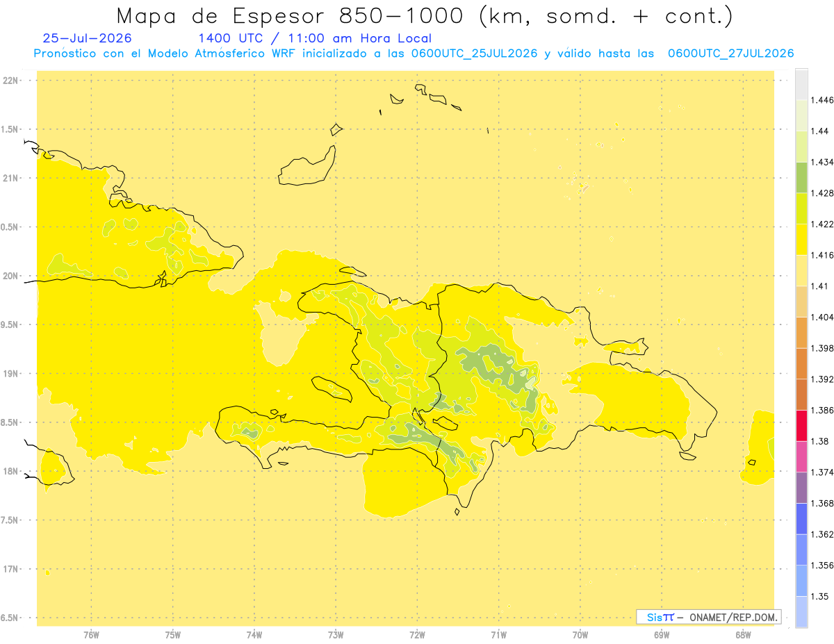Click the legend value "1.41"
Screen dimensions: 834x644
(819, 286)
